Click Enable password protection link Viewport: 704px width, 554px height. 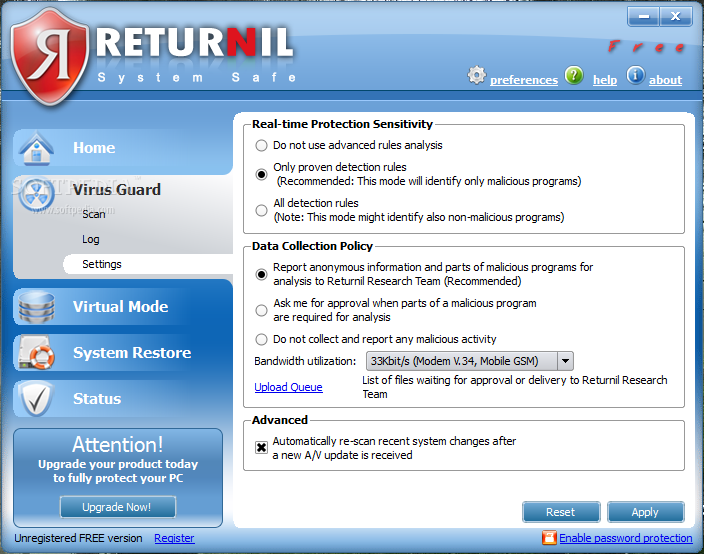(x=625, y=538)
